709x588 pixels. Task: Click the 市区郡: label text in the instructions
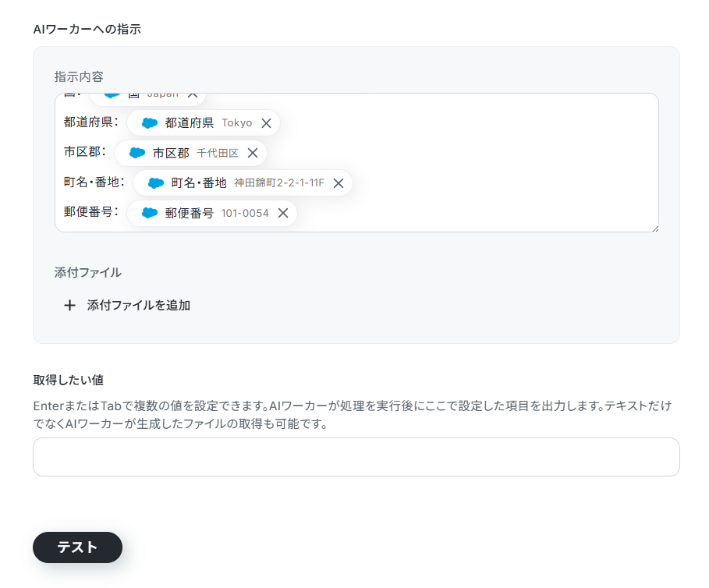(85, 152)
